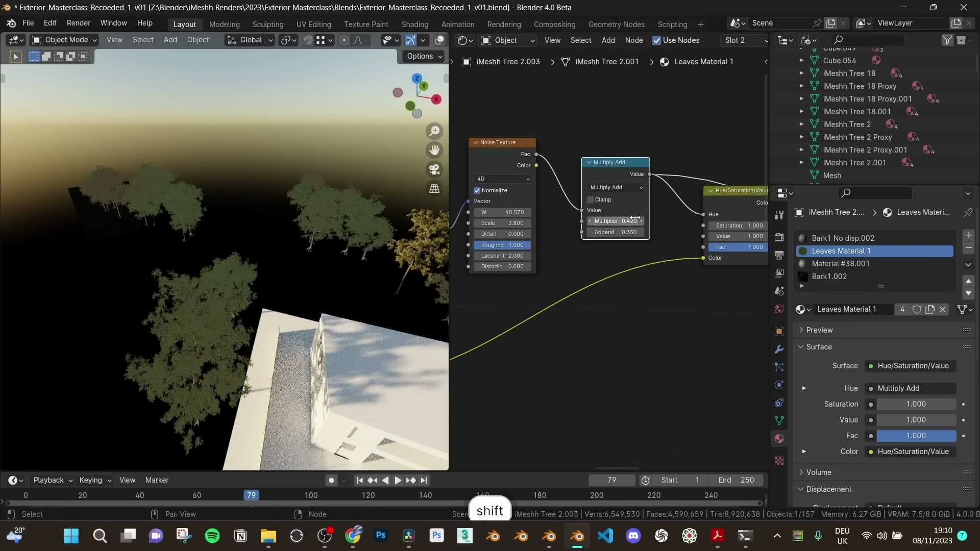Image resolution: width=980 pixels, height=551 pixels.
Task: Open the Object Constraints tab icon
Action: pos(779,403)
